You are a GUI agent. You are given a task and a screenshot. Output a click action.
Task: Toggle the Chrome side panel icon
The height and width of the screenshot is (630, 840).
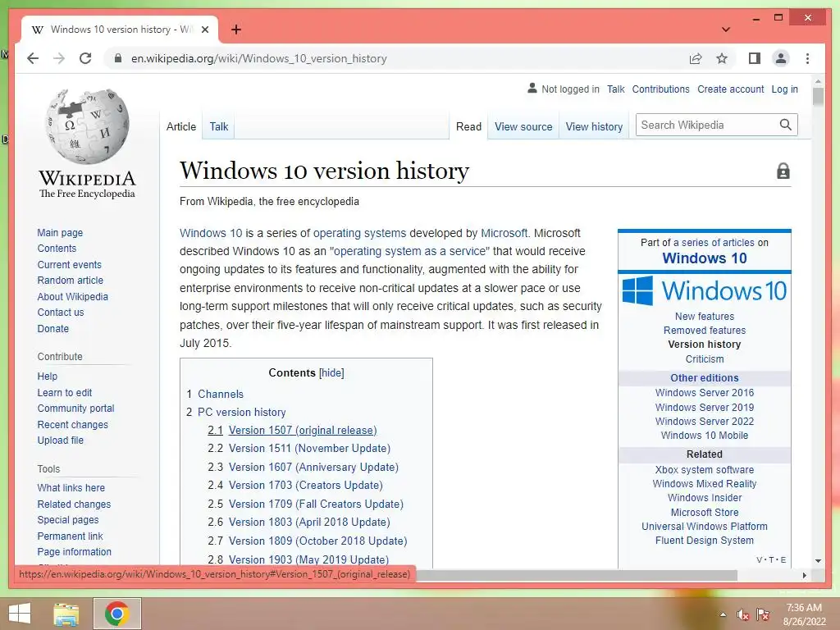tap(755, 58)
